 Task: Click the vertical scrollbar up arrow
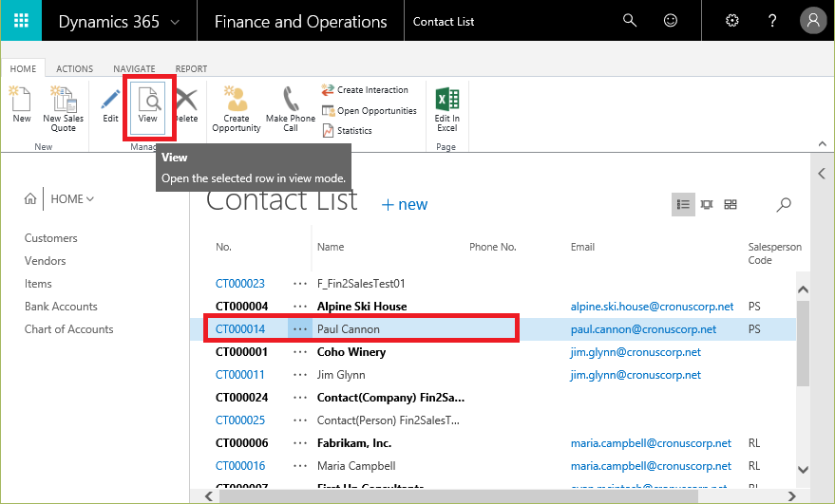point(803,289)
